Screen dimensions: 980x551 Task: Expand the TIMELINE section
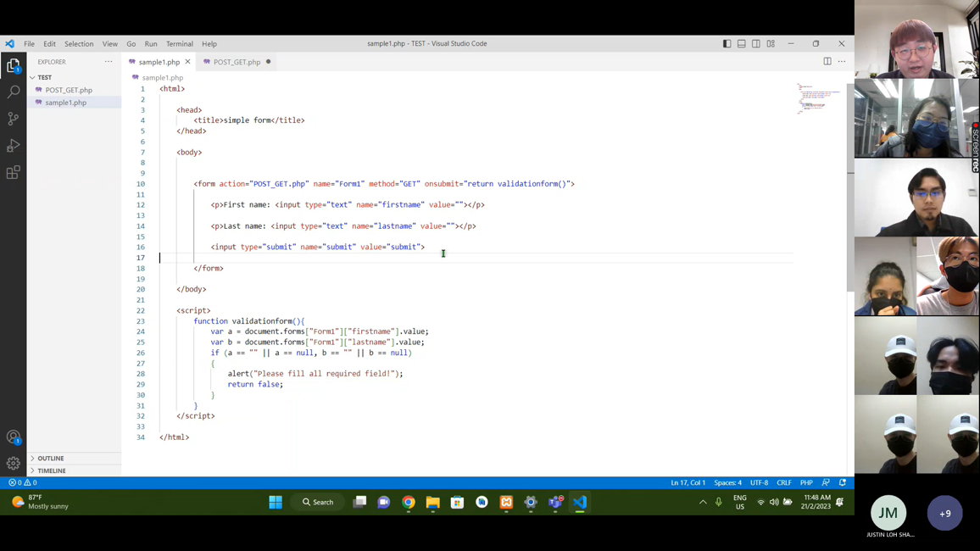(x=75, y=470)
